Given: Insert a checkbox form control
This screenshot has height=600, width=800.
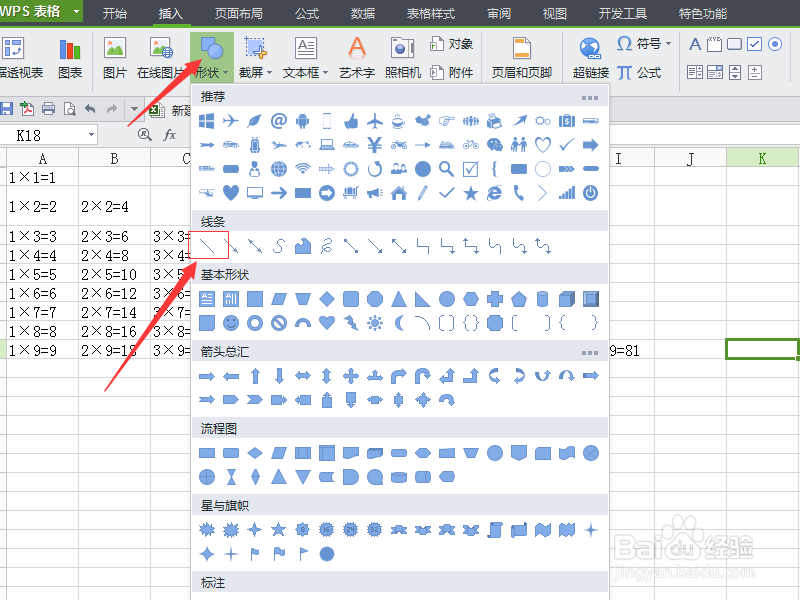Looking at the screenshot, I should pos(754,44).
